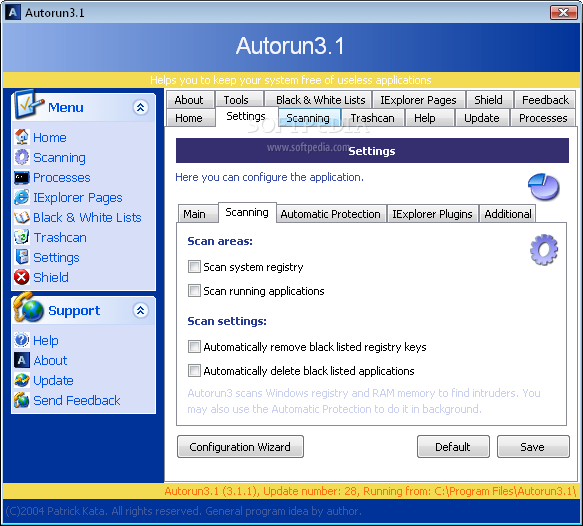Open the Shield top tab
583x526 pixels.
(x=489, y=100)
